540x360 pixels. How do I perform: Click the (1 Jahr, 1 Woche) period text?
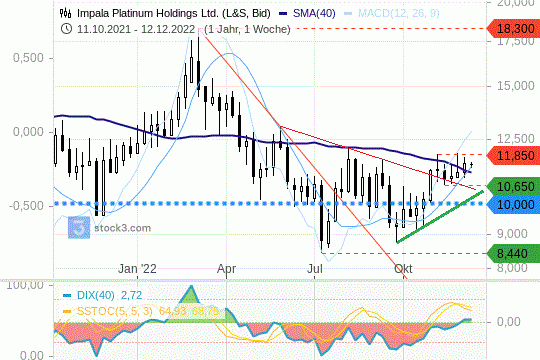247,29
